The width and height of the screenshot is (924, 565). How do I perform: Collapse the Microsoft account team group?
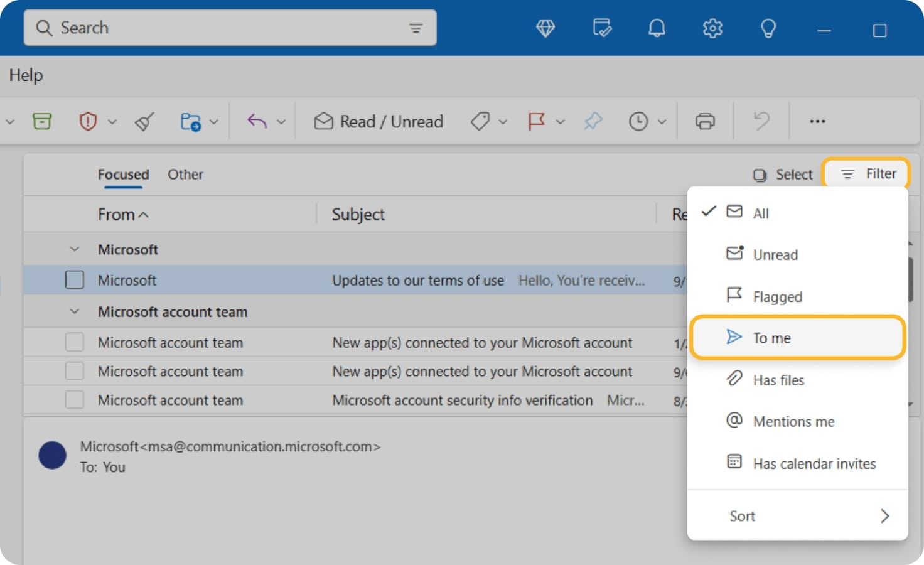click(75, 312)
